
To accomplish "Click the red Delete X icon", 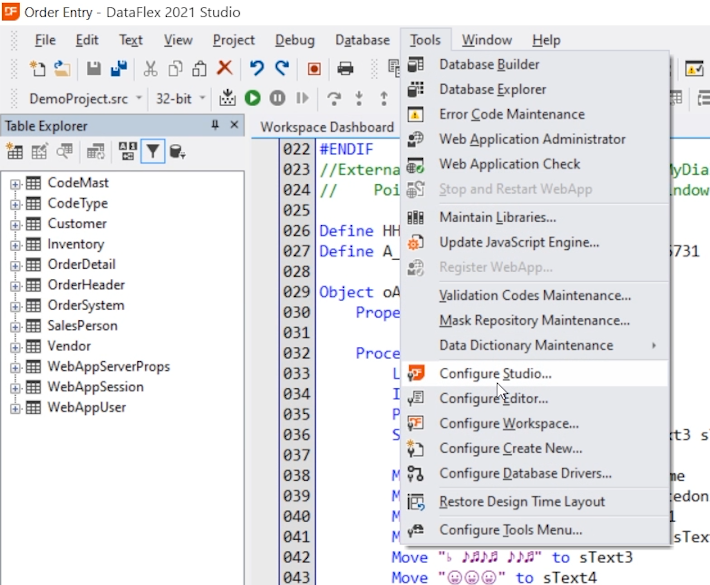I will [225, 69].
